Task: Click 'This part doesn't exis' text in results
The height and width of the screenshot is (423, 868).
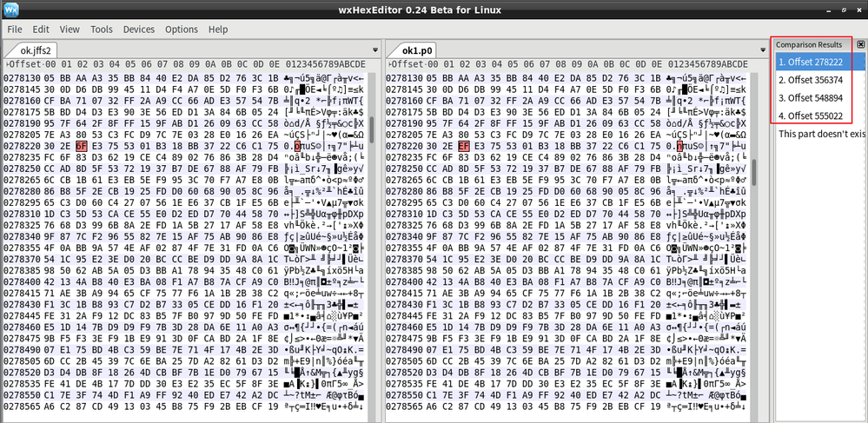Action: pos(821,134)
